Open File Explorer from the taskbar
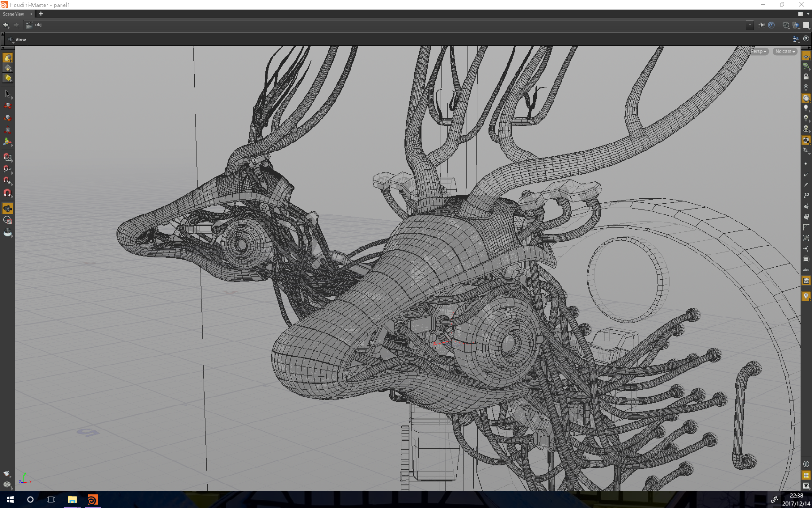Viewport: 812px width, 508px height. [x=72, y=500]
